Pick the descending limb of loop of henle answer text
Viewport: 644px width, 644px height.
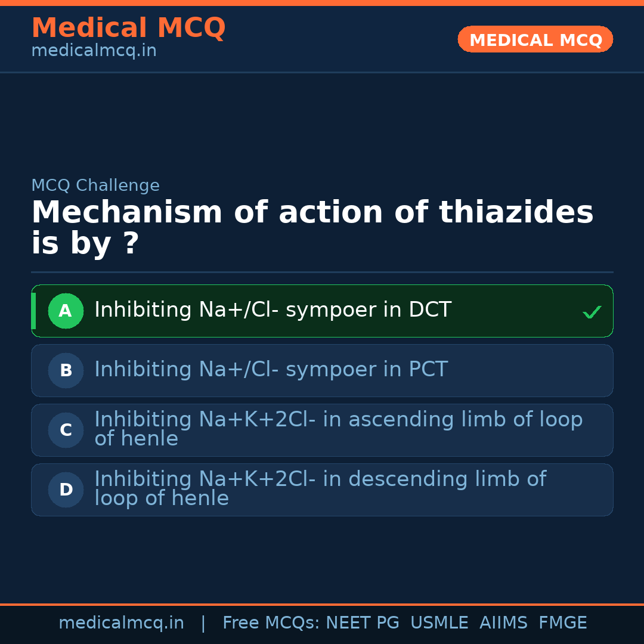[x=320, y=488]
